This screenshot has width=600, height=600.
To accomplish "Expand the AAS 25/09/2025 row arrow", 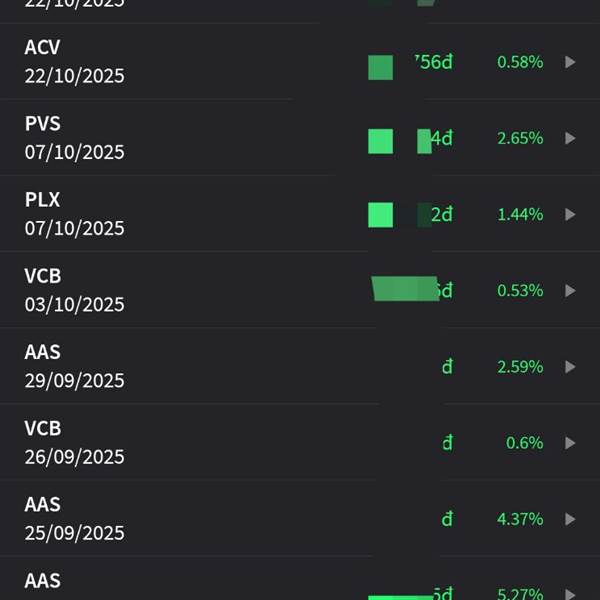I will click(570, 519).
